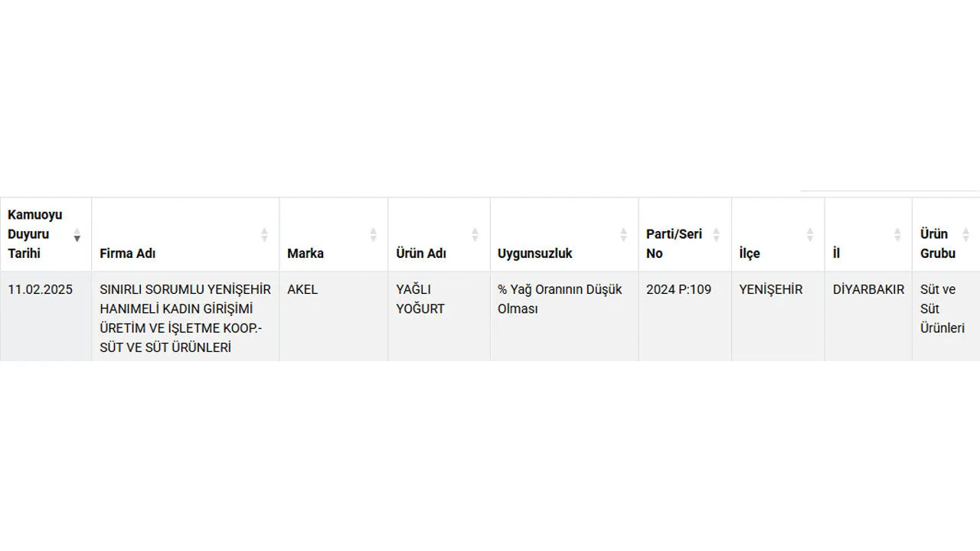This screenshot has height=551, width=980.
Task: Select the AKEL brand cell
Action: (302, 290)
